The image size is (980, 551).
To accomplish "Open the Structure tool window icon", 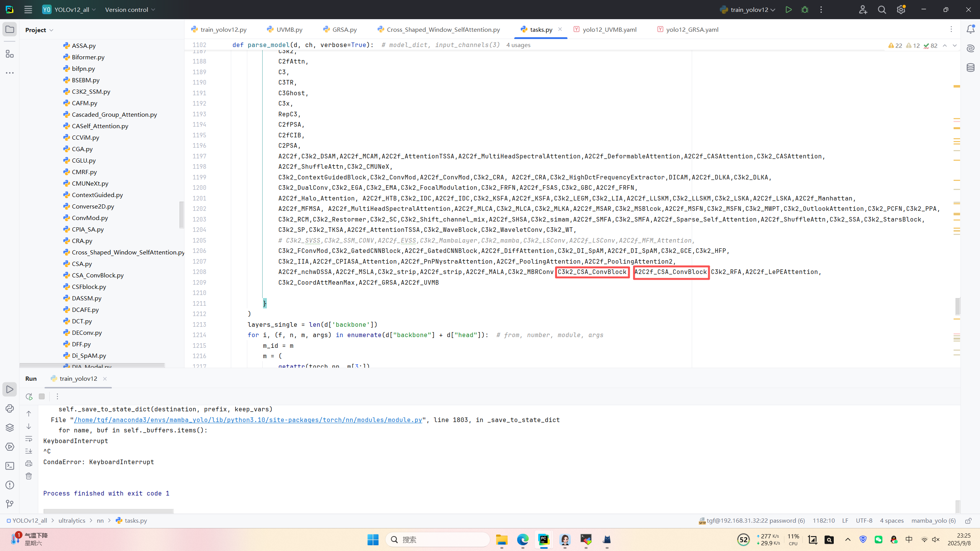I will [x=10, y=54].
